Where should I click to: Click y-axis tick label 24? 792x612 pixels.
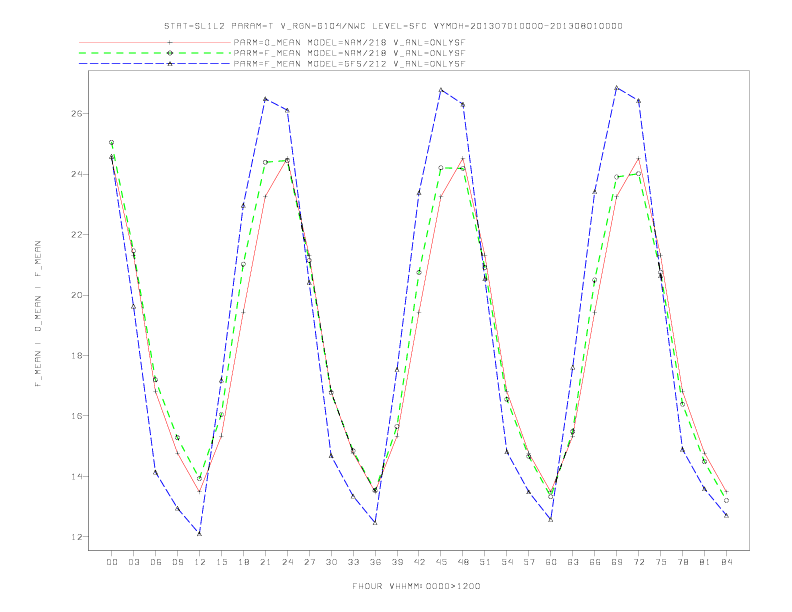[77, 174]
